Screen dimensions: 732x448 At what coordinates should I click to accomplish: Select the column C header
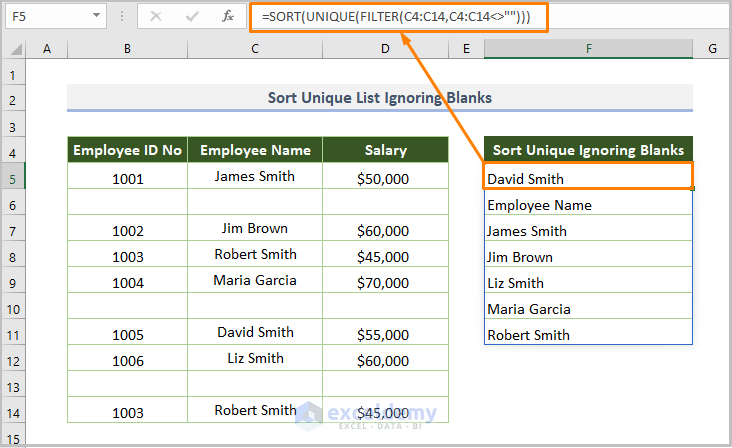(255, 49)
